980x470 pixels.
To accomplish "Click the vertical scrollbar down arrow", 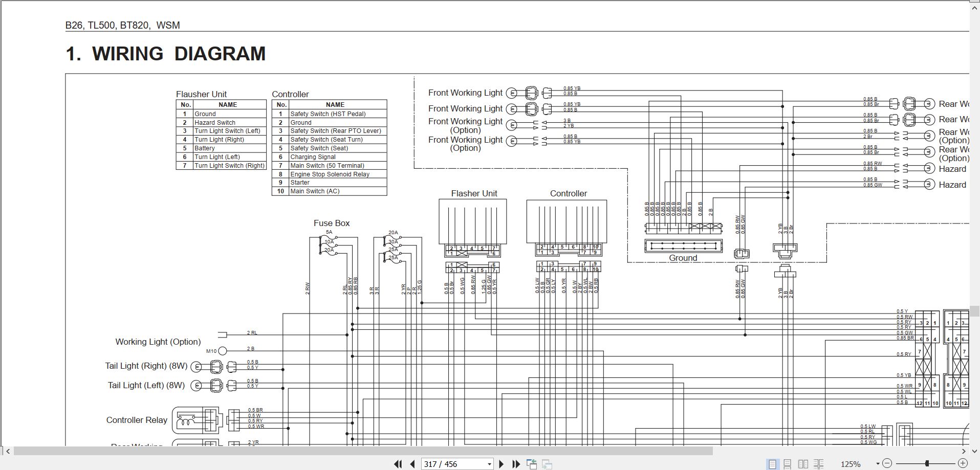I will tap(974, 451).
